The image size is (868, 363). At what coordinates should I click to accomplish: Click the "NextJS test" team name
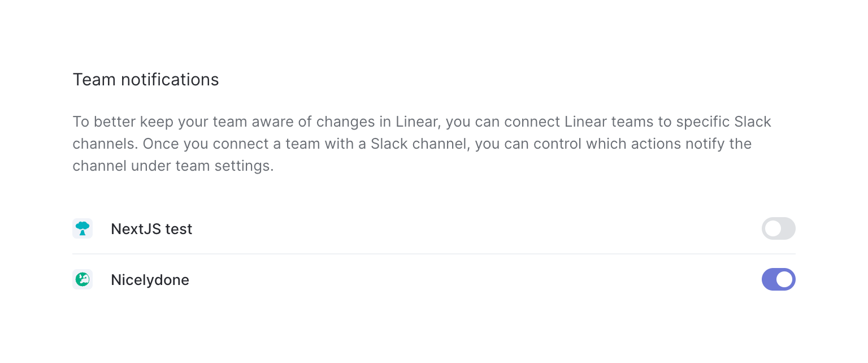click(x=151, y=229)
